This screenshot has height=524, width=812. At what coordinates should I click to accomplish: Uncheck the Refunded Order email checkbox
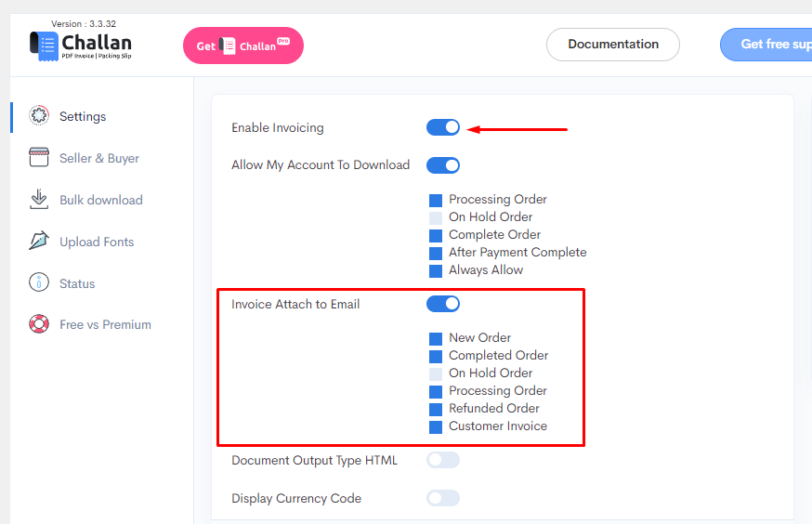[436, 409]
